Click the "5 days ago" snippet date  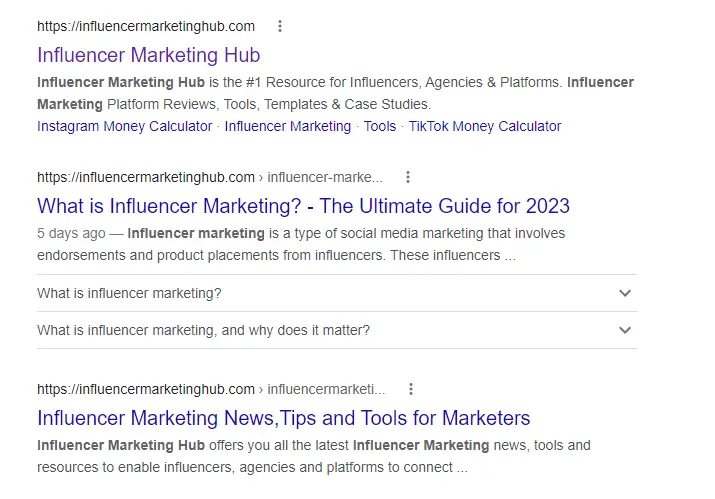point(70,233)
